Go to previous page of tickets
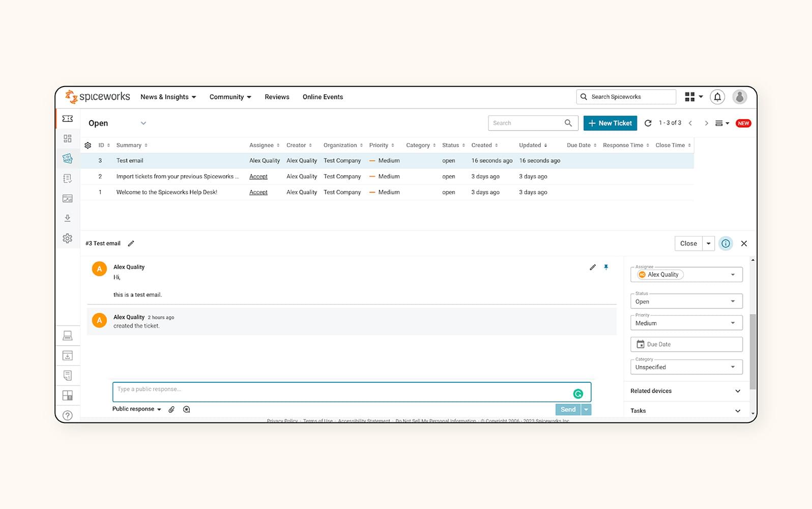 [690, 123]
